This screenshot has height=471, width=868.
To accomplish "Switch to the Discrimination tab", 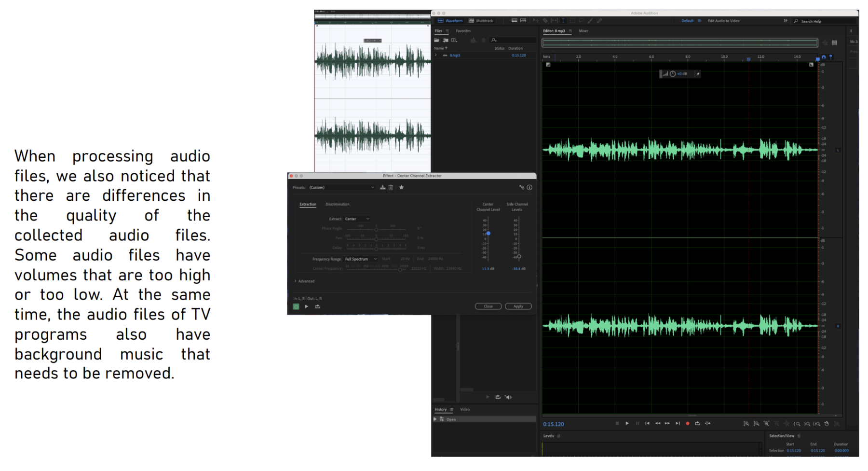I will pos(337,205).
